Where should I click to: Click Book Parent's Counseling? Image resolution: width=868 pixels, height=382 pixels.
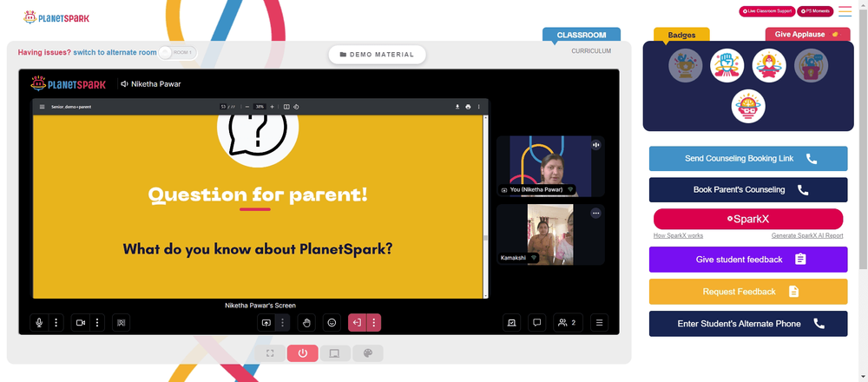(x=748, y=190)
